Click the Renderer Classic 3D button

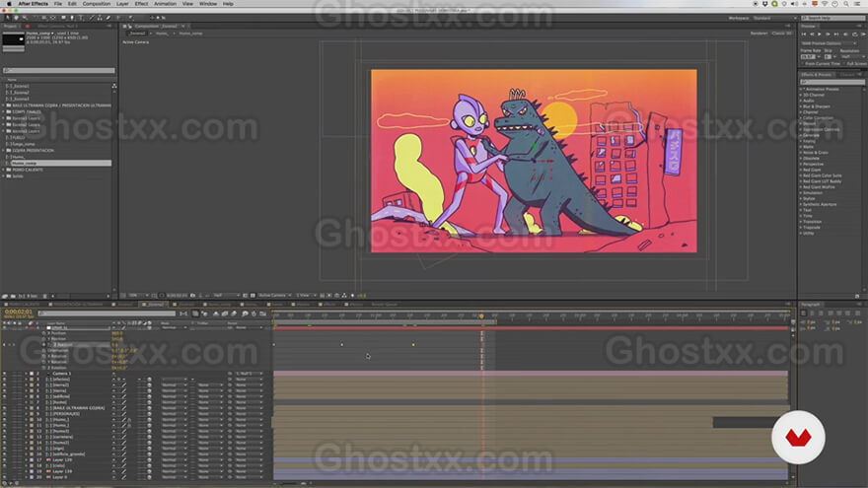pyautogui.click(x=782, y=34)
